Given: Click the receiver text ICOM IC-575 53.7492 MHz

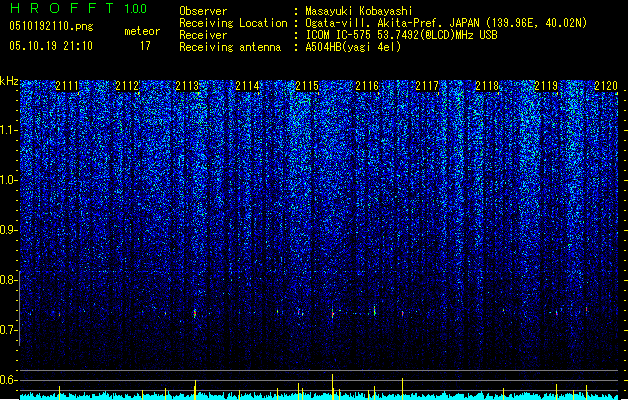Looking at the screenshot, I should pos(401,35).
